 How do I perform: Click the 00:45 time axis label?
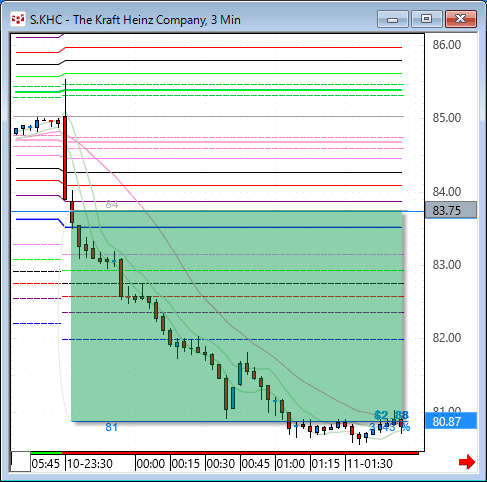256,463
